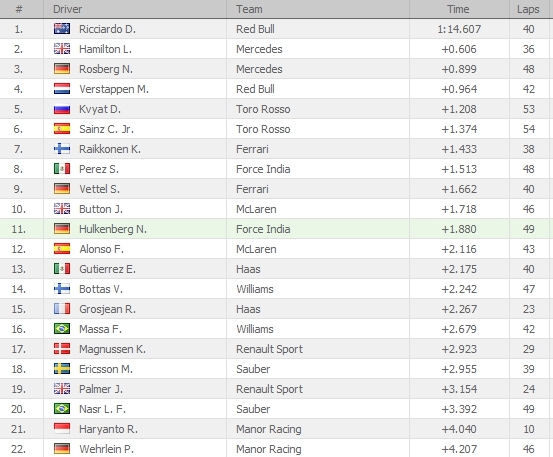Open driver Rosberg N. entry
The width and height of the screenshot is (553, 457).
[x=106, y=69]
